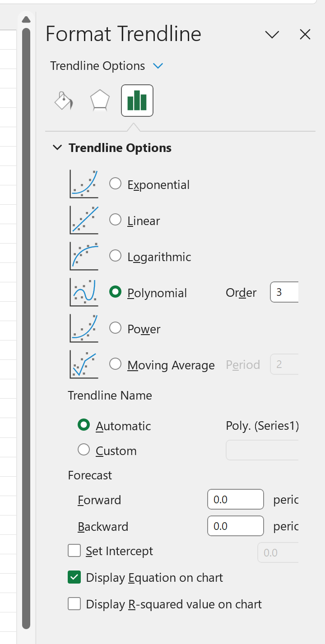Viewport: 325px width, 644px height.
Task: Enable the Set Intercept checkbox
Action: pyautogui.click(x=74, y=551)
